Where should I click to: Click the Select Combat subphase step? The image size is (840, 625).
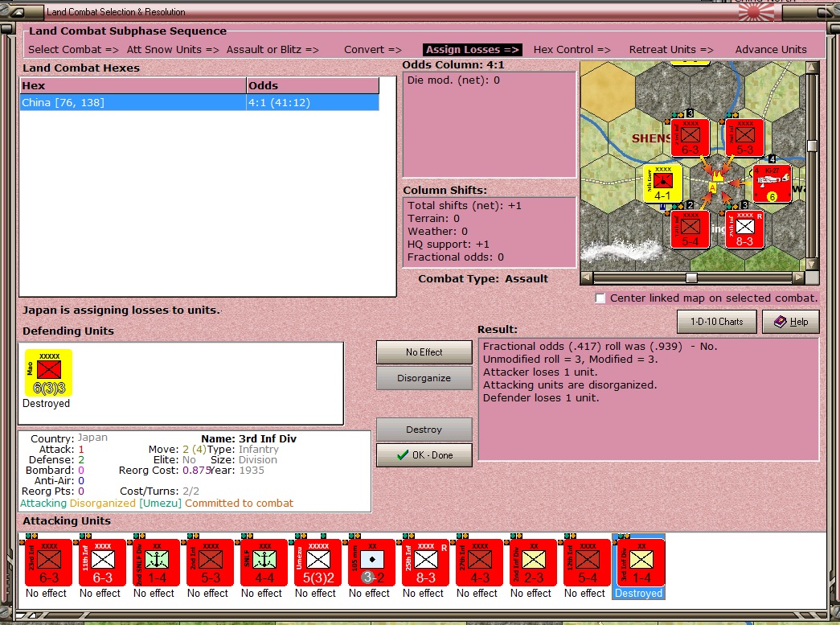(73, 49)
